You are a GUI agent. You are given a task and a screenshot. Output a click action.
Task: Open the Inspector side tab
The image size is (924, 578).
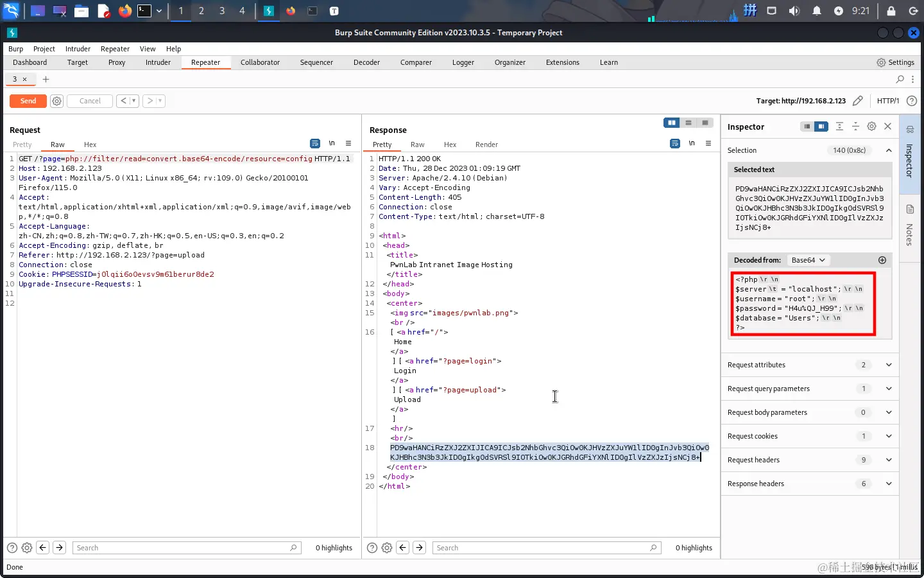(x=910, y=154)
